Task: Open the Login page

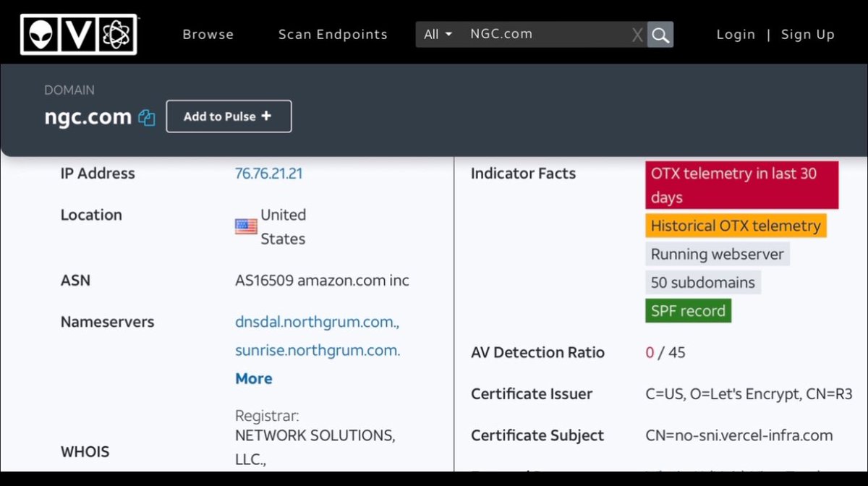Action: click(736, 35)
